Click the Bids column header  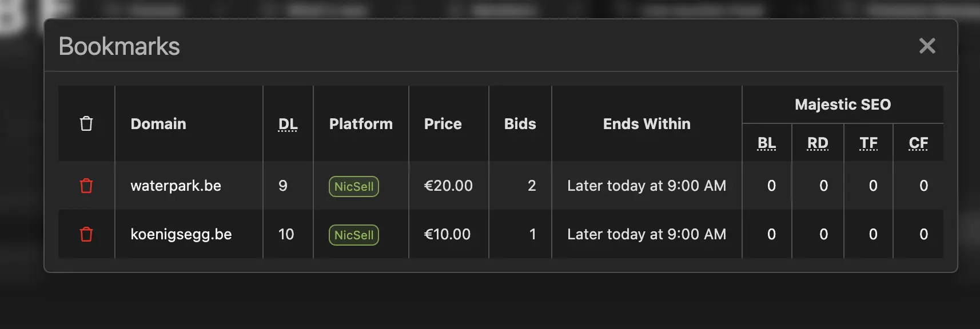(x=520, y=124)
